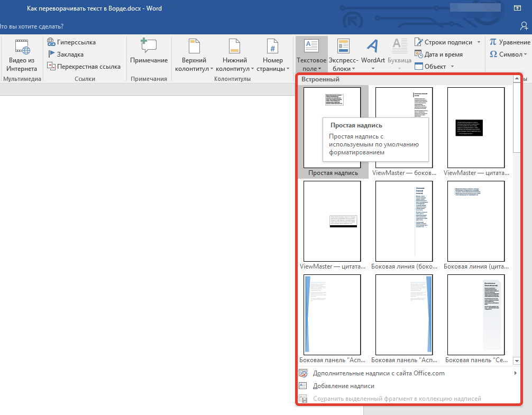The width and height of the screenshot is (532, 415).
Task: Open the Символ symbol menu
Action: (508, 54)
